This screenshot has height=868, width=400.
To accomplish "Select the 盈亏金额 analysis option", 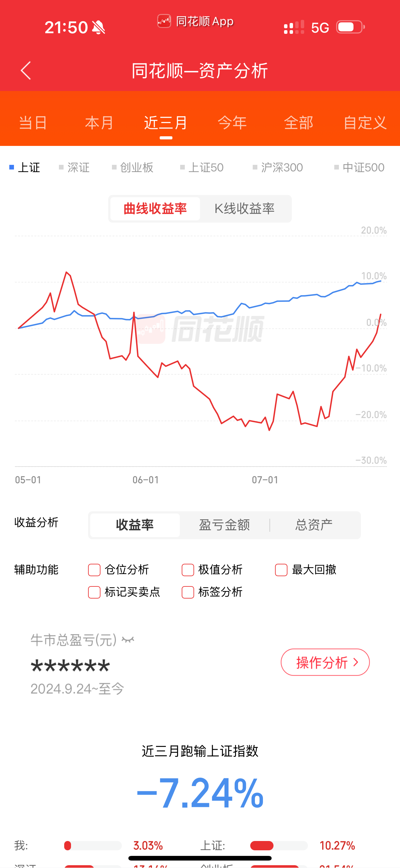I will click(224, 525).
